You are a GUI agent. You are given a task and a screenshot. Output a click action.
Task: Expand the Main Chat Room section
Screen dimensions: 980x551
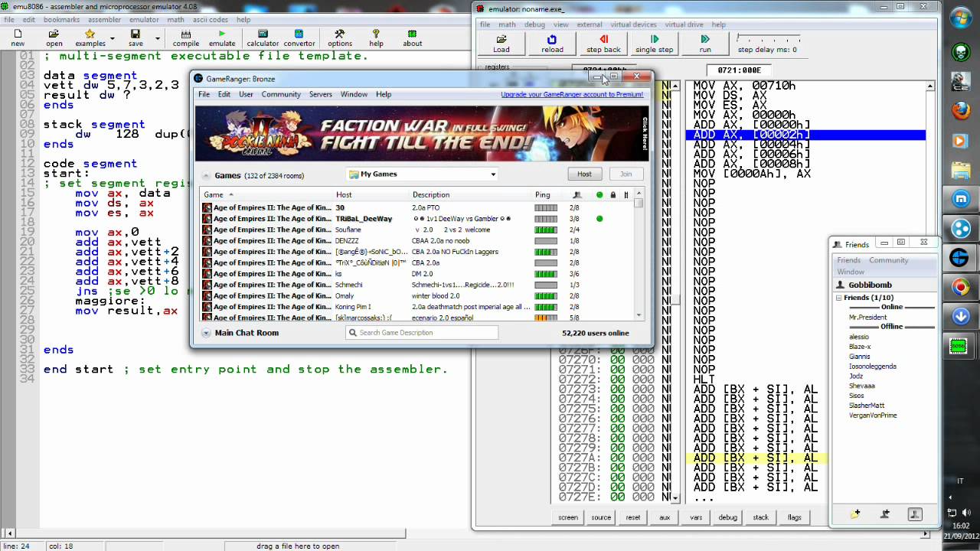pos(206,333)
